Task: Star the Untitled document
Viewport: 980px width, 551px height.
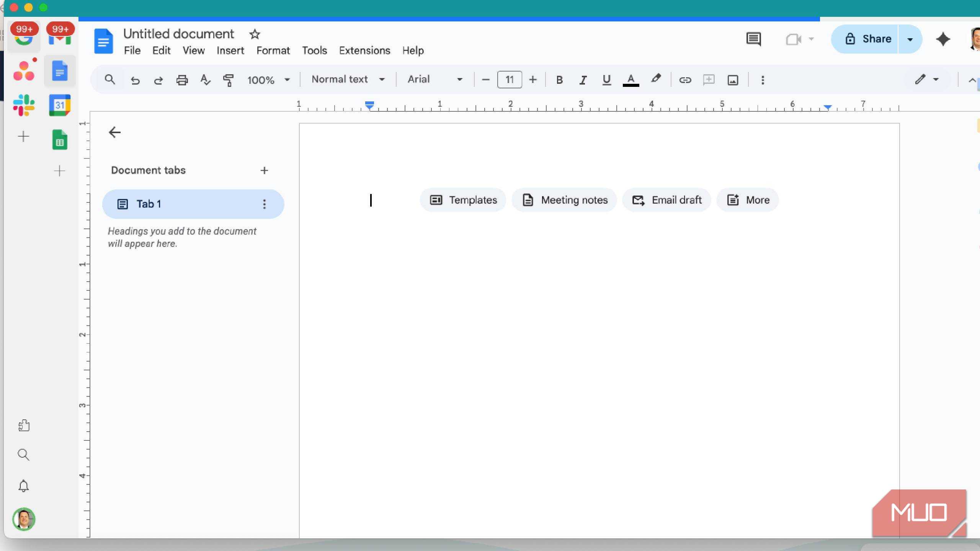Action: pos(254,34)
